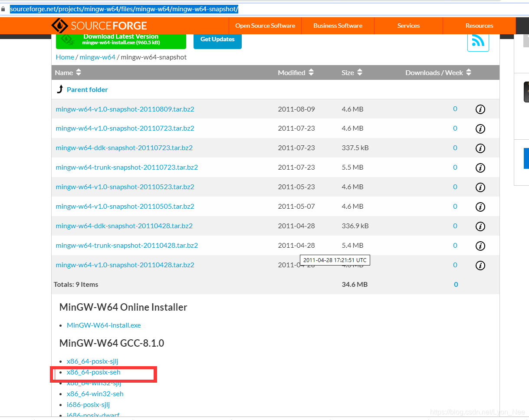529x420 pixels.
Task: View info for mingw-w64-ddk-snapshot-20110723.tar.bz2
Action: coord(480,148)
